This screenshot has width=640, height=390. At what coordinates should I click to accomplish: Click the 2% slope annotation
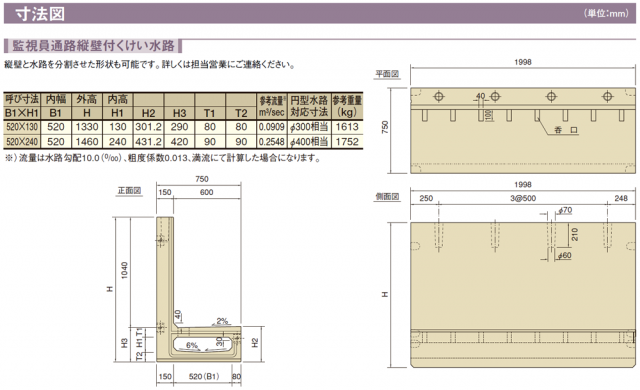tap(222, 321)
